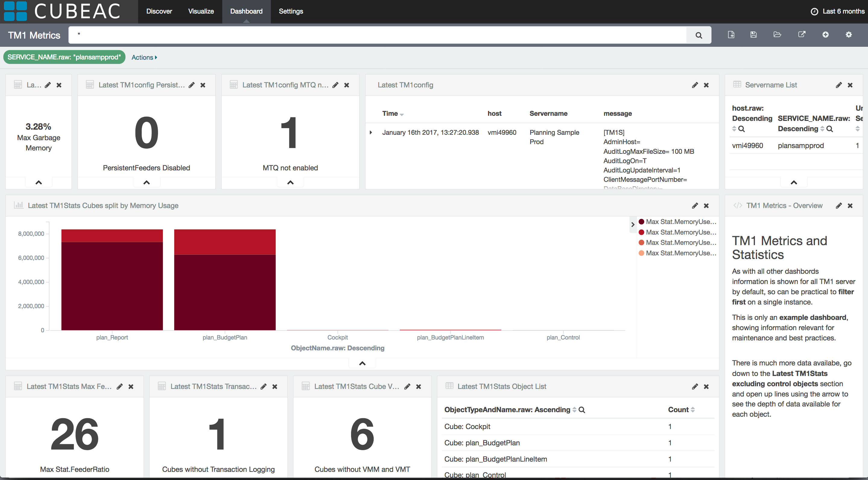Click the plan_BudgetPlan bar in the chart
This screenshot has height=480, width=868.
[x=225, y=280]
